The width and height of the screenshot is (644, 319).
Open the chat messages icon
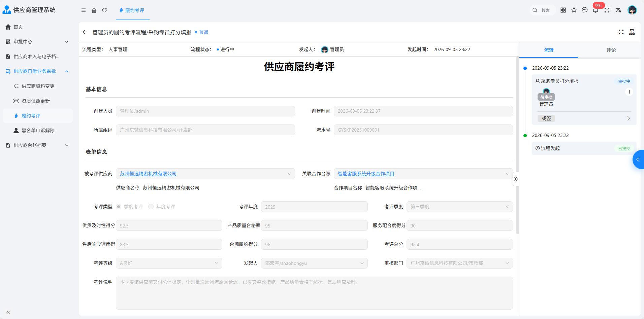(585, 10)
